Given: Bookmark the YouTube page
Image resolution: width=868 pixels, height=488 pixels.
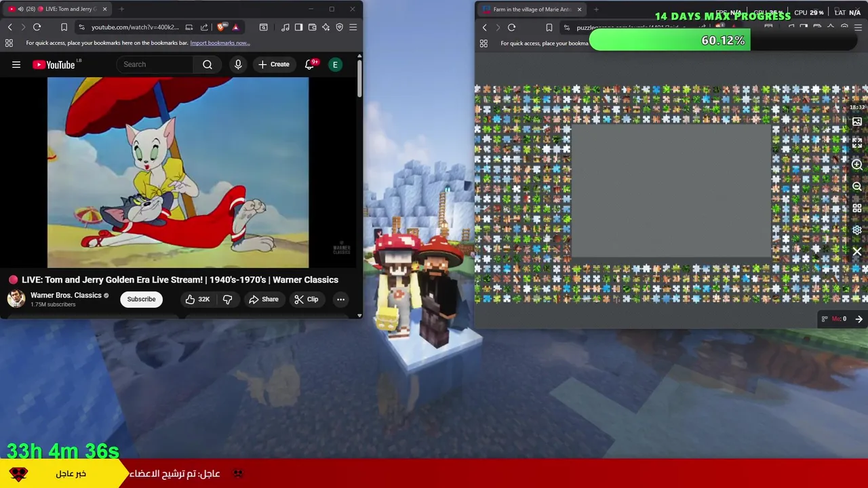Looking at the screenshot, I should click(64, 27).
